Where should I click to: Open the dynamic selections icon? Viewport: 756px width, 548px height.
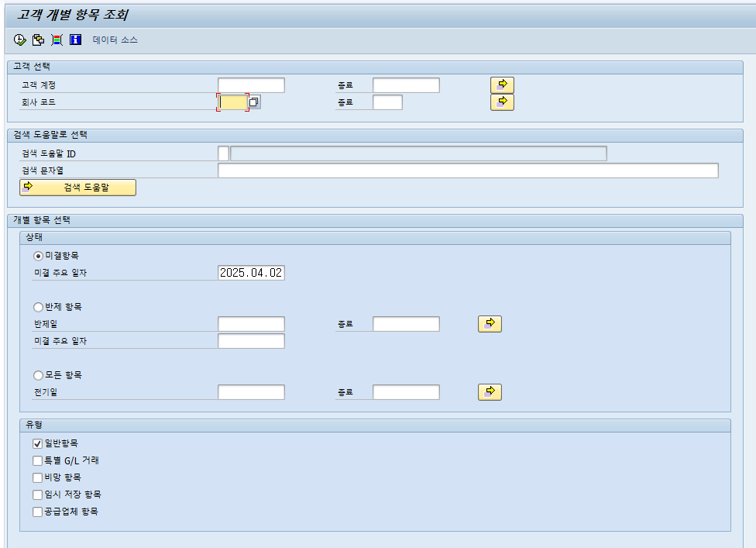tap(57, 40)
